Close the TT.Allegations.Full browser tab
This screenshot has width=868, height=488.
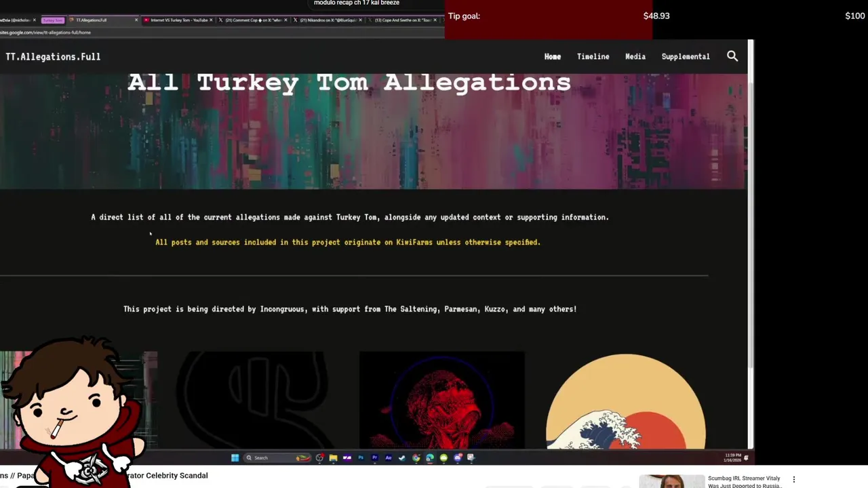coord(136,20)
